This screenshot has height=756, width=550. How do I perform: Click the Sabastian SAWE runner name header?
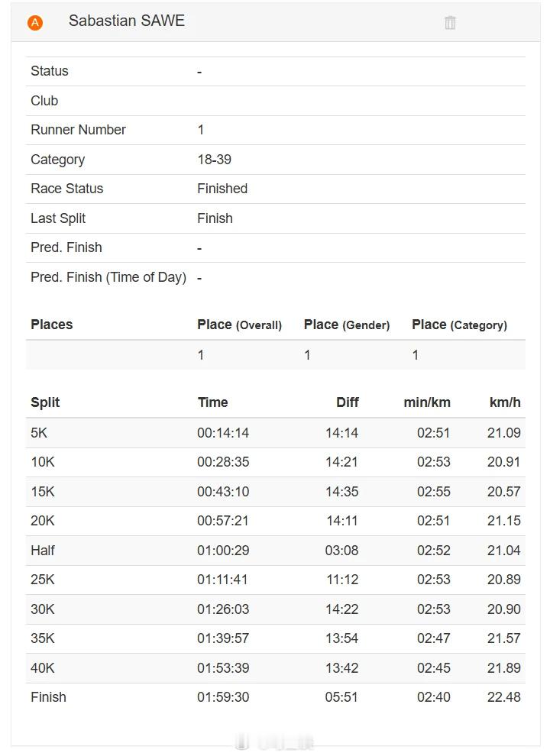point(127,21)
